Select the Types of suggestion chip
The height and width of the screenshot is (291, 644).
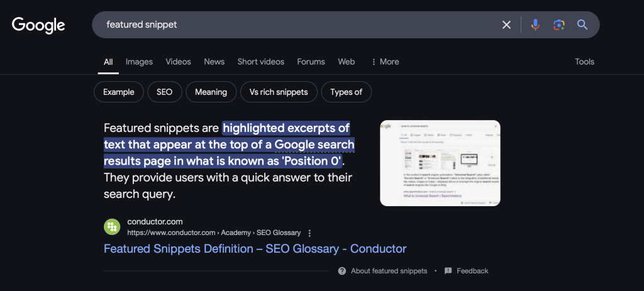point(347,92)
